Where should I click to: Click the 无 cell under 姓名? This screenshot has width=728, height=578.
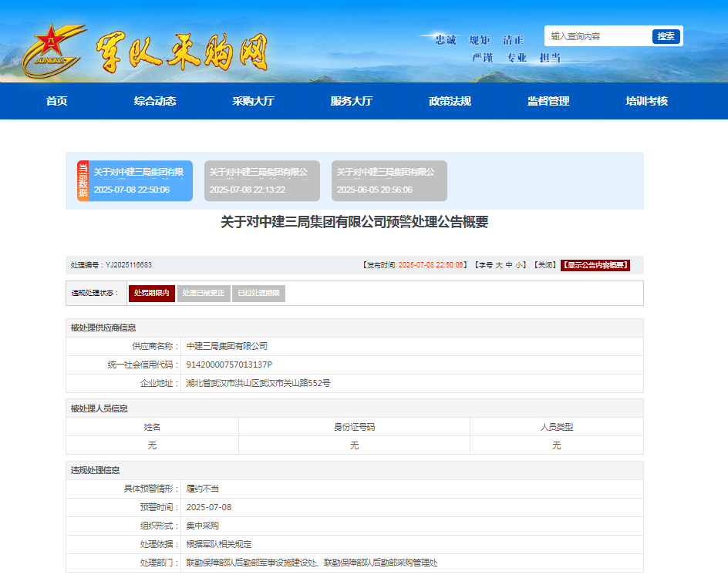coord(152,445)
